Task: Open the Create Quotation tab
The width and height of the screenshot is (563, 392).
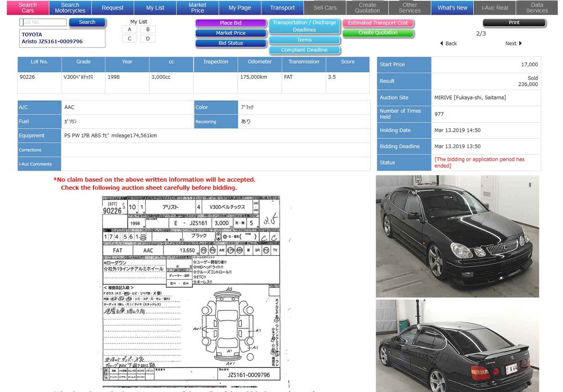Action: pos(367,7)
